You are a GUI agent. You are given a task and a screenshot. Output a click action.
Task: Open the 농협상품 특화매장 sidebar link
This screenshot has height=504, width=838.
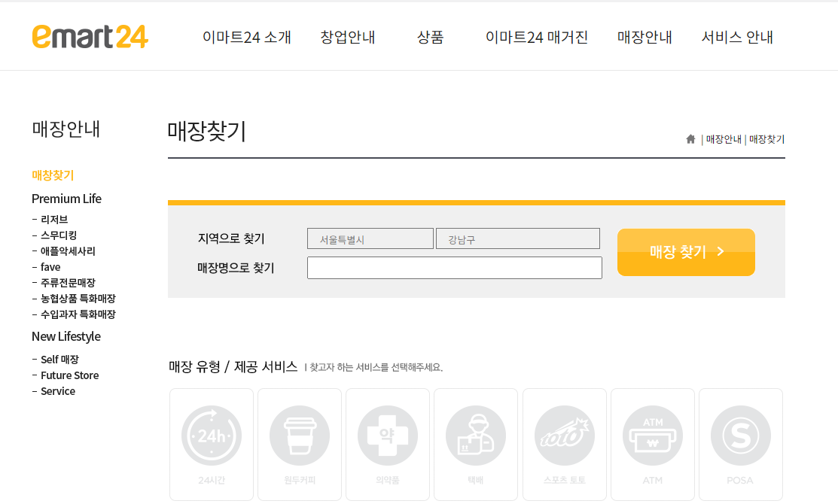(78, 299)
